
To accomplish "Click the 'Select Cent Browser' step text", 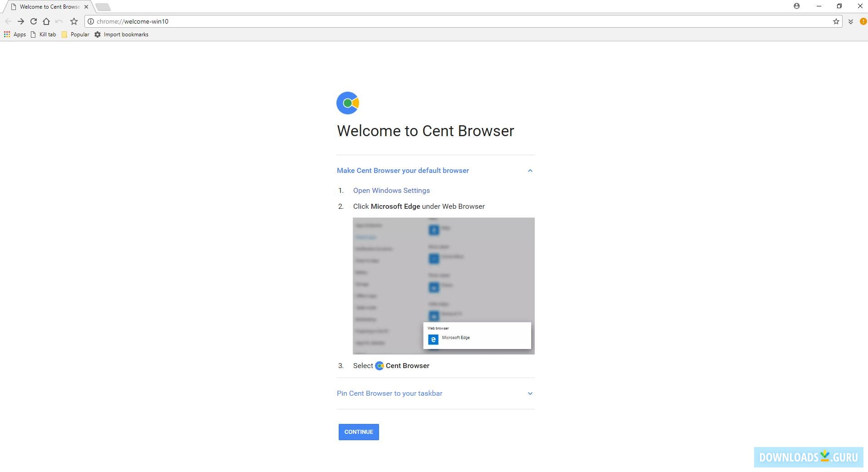I will point(391,366).
